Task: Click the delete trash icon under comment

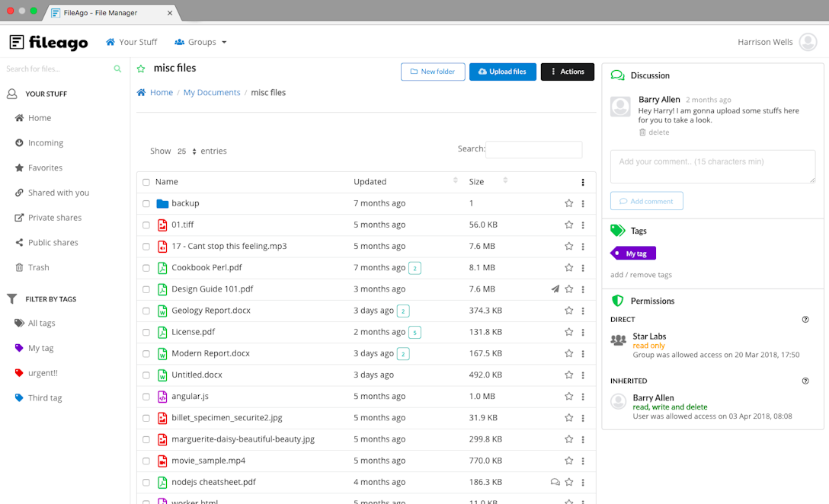Action: coord(642,132)
